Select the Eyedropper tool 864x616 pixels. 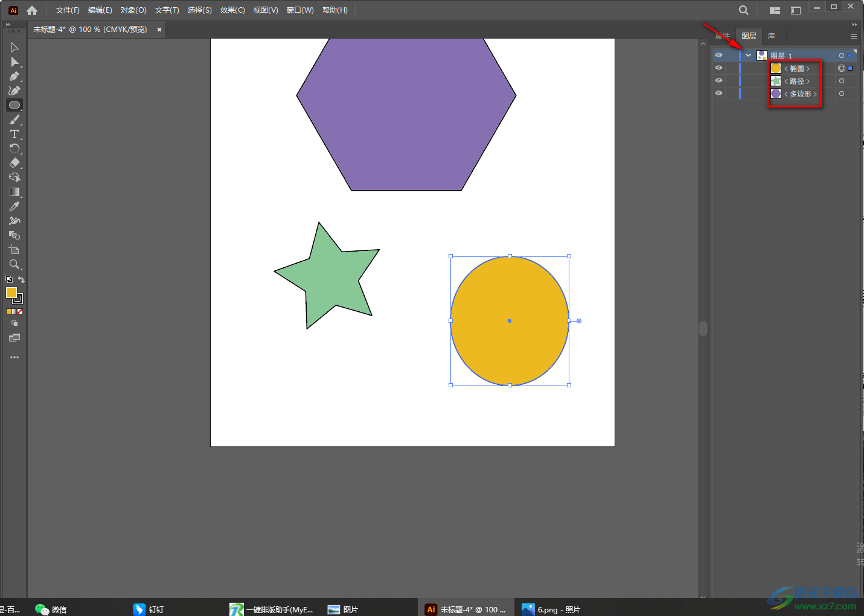[x=14, y=206]
